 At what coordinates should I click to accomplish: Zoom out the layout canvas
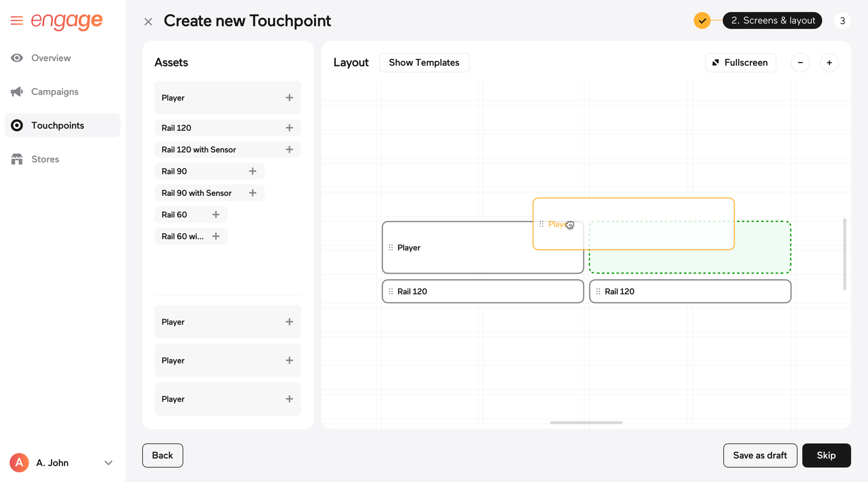800,63
